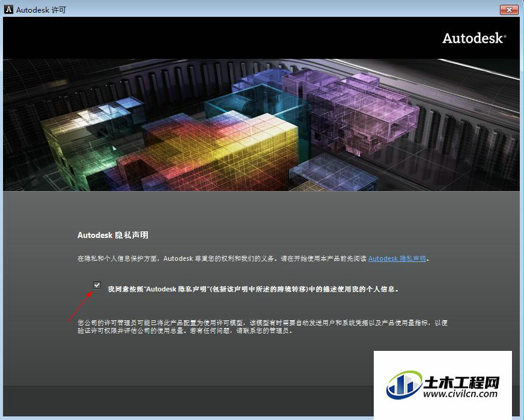Click the sentence starting '在隐私和个人信息保护方面'
The image size is (524, 420).
pos(253,258)
